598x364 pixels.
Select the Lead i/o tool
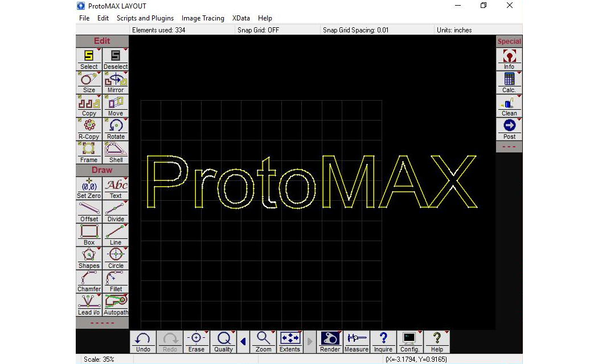pos(89,304)
